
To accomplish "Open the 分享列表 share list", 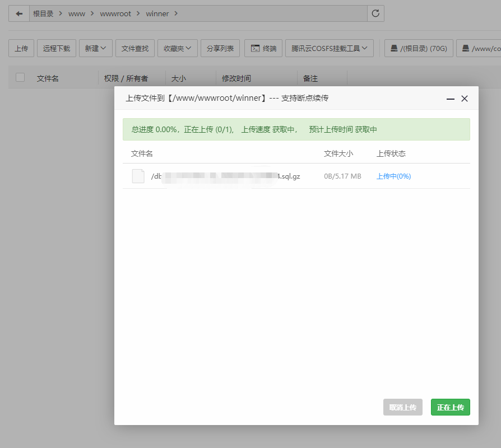I will pyautogui.click(x=220, y=49).
